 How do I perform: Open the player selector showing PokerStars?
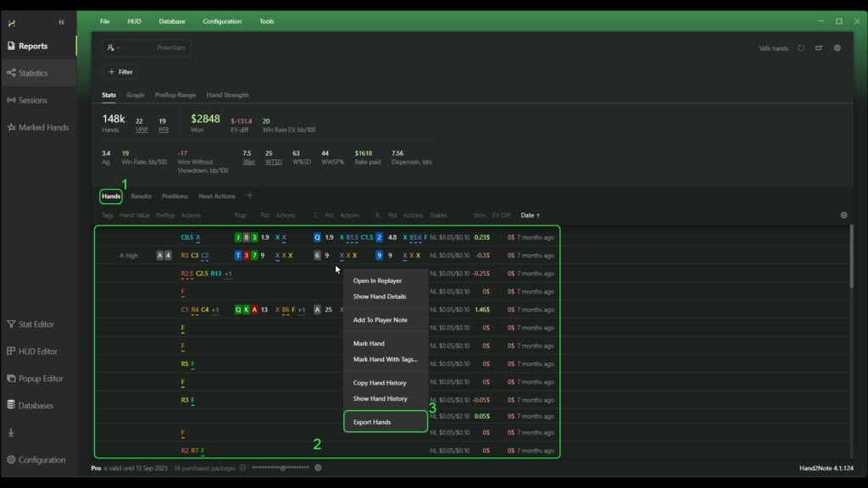click(x=146, y=48)
